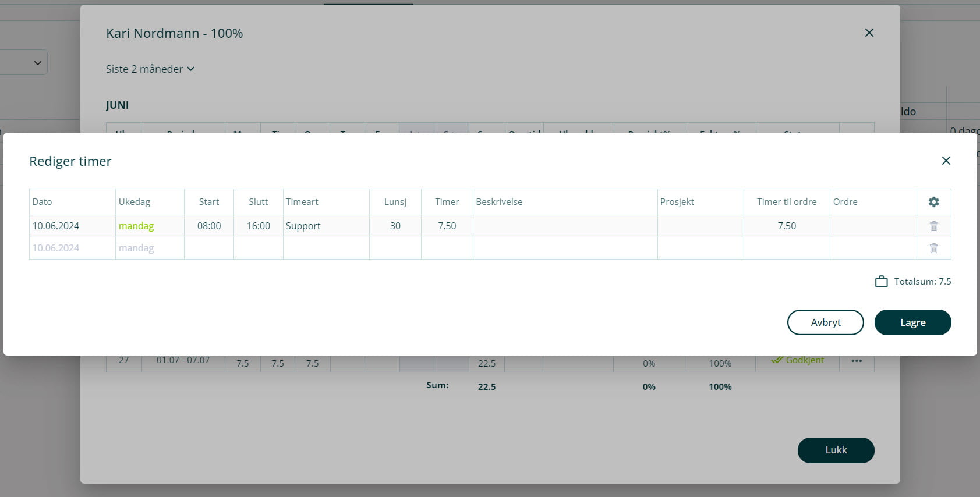980x497 pixels.
Task: Edit the Lunsj value 30
Action: [395, 226]
